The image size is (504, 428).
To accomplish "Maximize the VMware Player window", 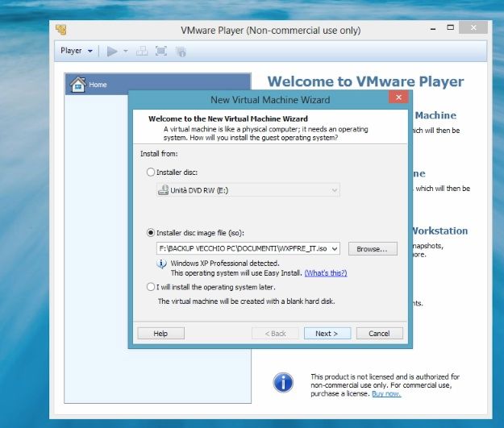I will click(450, 27).
